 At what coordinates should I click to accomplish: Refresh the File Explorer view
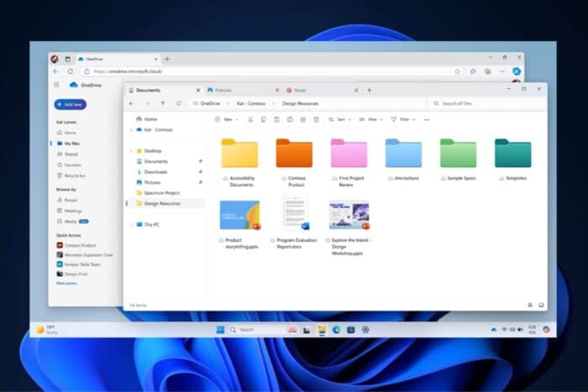pos(179,103)
